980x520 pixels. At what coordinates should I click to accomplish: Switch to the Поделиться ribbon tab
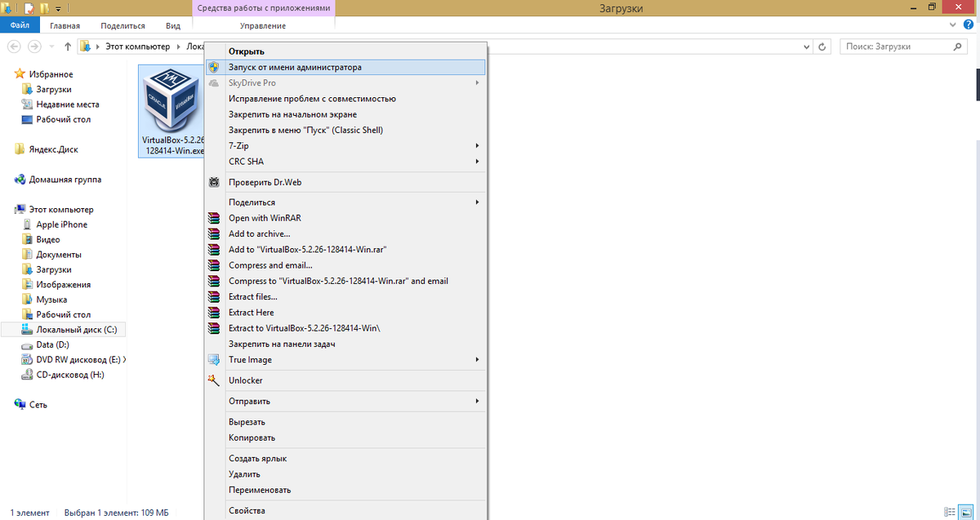coord(122,26)
